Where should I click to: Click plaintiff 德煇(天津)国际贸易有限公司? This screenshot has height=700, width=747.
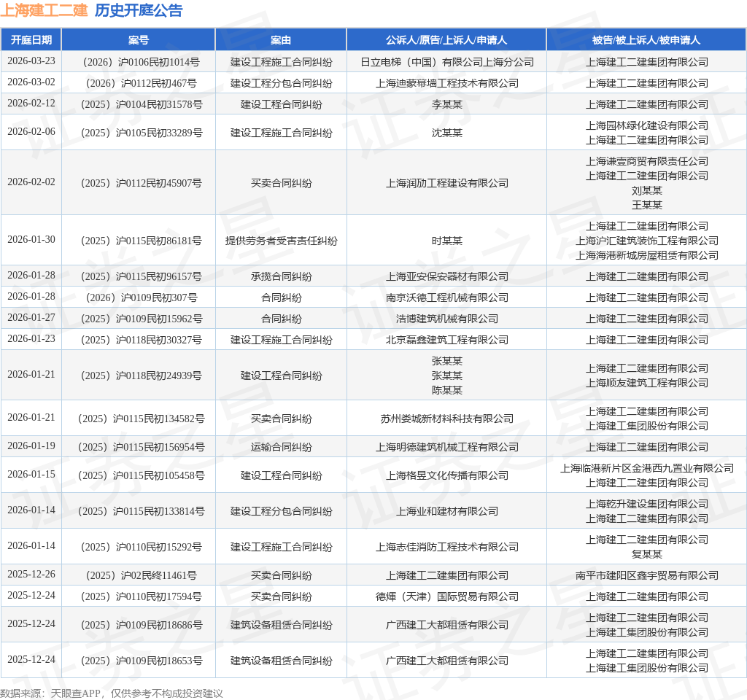pos(447,596)
